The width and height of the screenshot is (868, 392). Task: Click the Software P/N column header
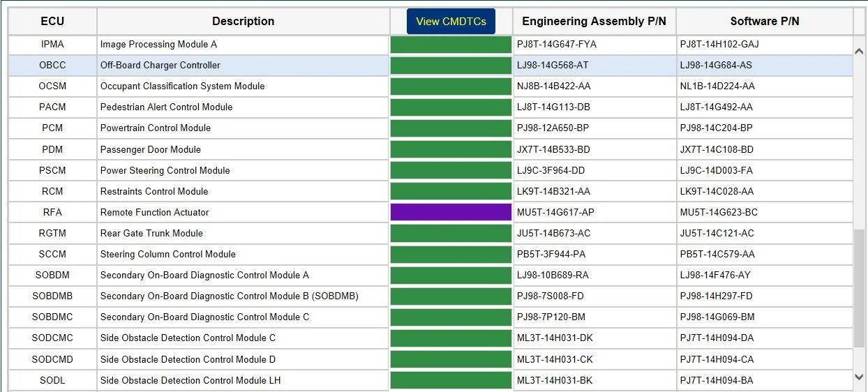tap(765, 21)
